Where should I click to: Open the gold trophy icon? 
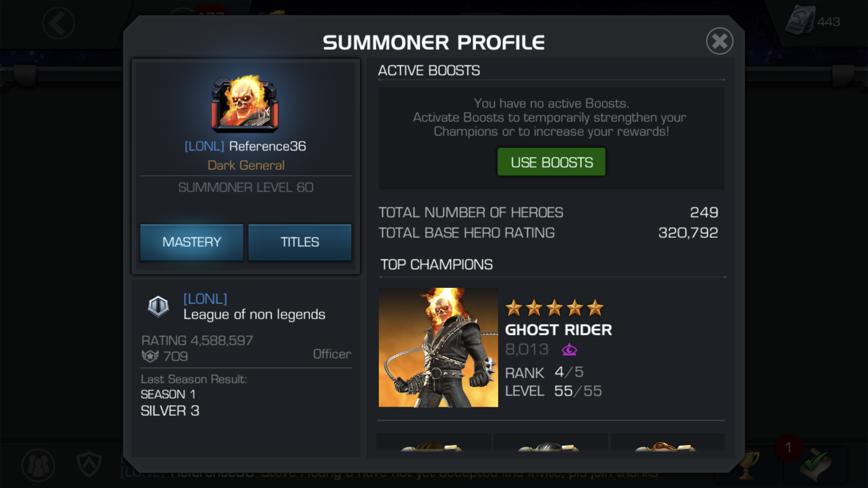pos(747,465)
